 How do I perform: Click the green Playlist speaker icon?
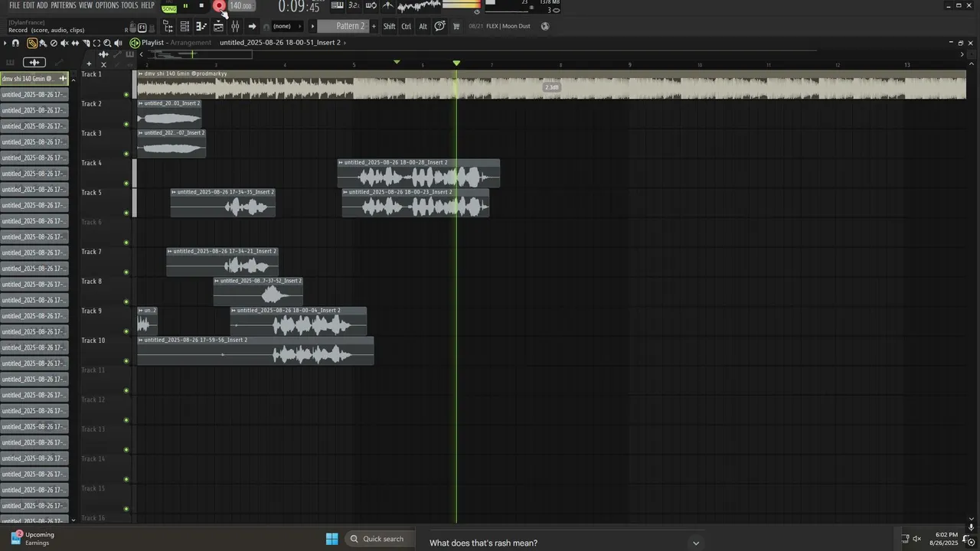coord(135,43)
